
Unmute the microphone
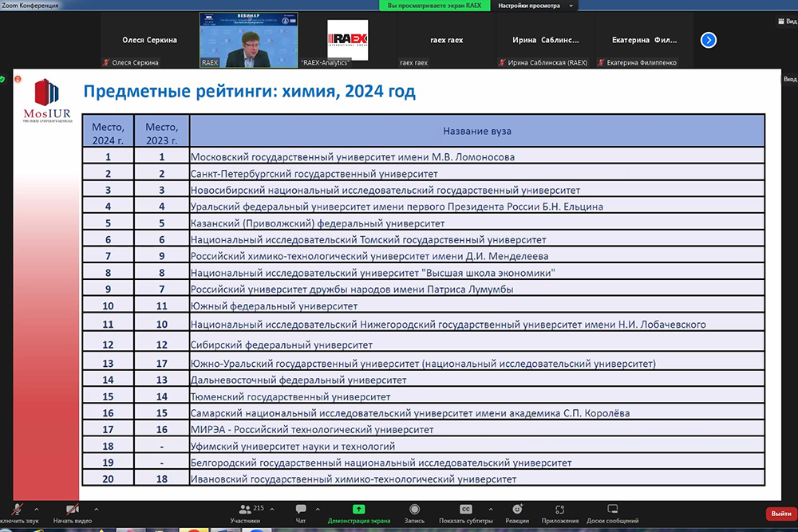(x=18, y=510)
